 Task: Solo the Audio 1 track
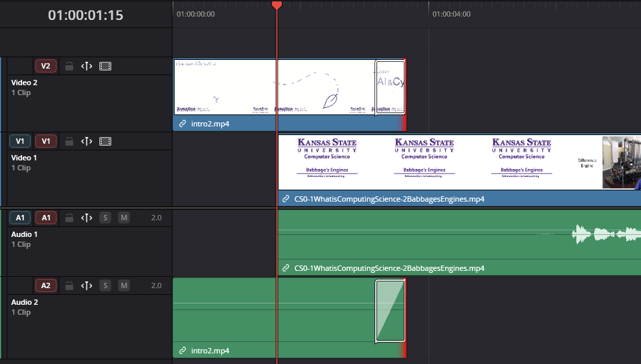pos(105,218)
